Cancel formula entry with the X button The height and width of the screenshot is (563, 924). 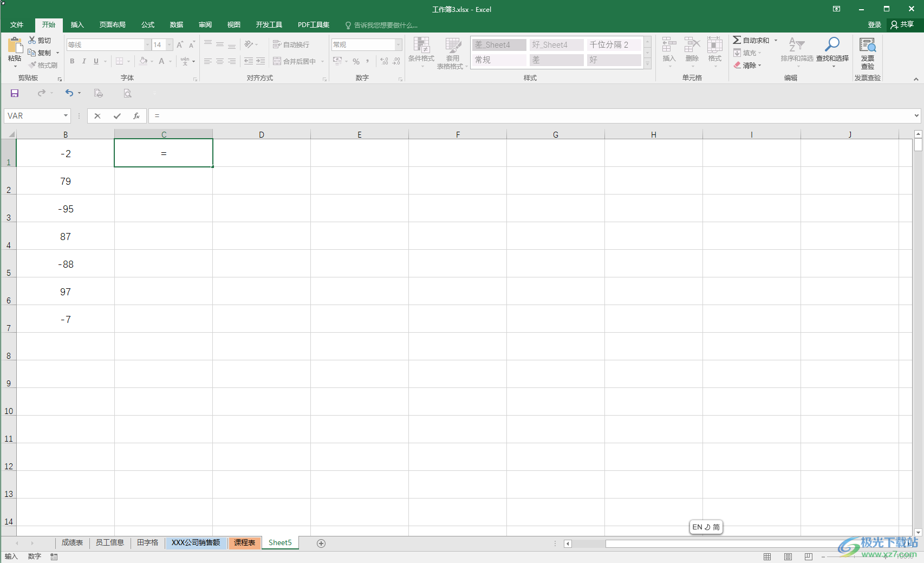[97, 116]
